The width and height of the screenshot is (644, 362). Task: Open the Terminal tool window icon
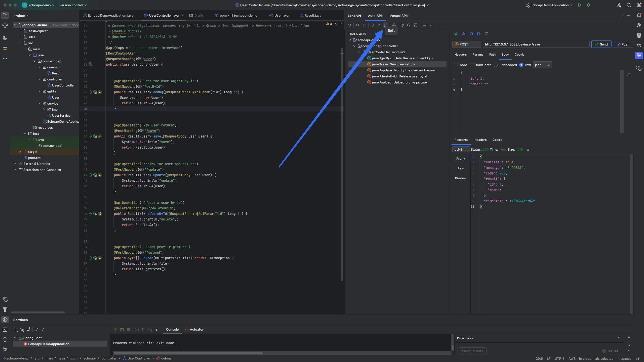pyautogui.click(x=5, y=330)
